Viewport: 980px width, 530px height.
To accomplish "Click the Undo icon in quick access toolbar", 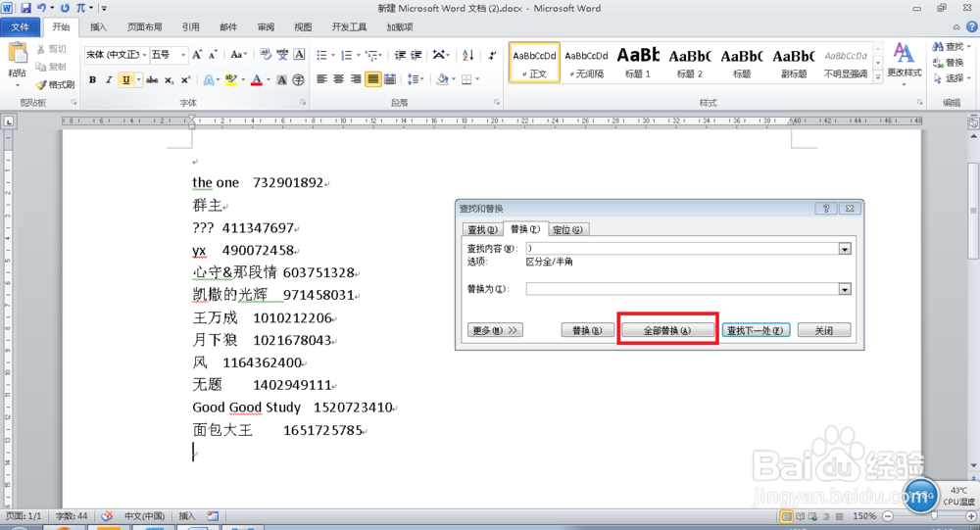I will 41,8.
